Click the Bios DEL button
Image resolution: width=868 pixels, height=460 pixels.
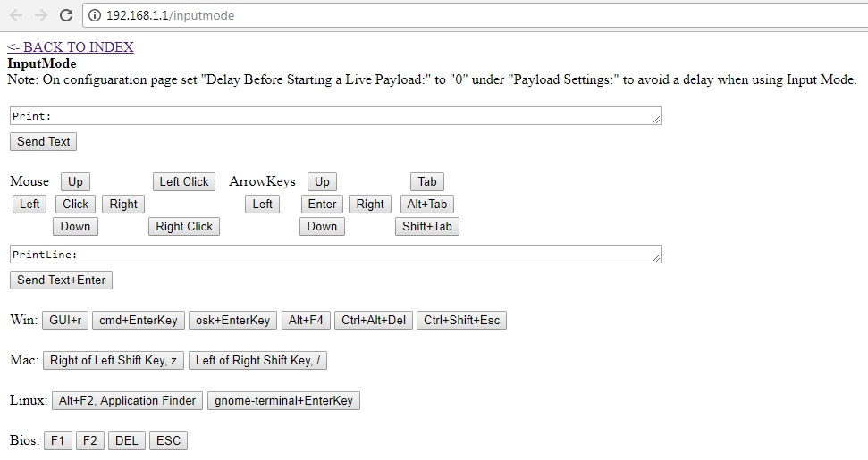tap(127, 440)
